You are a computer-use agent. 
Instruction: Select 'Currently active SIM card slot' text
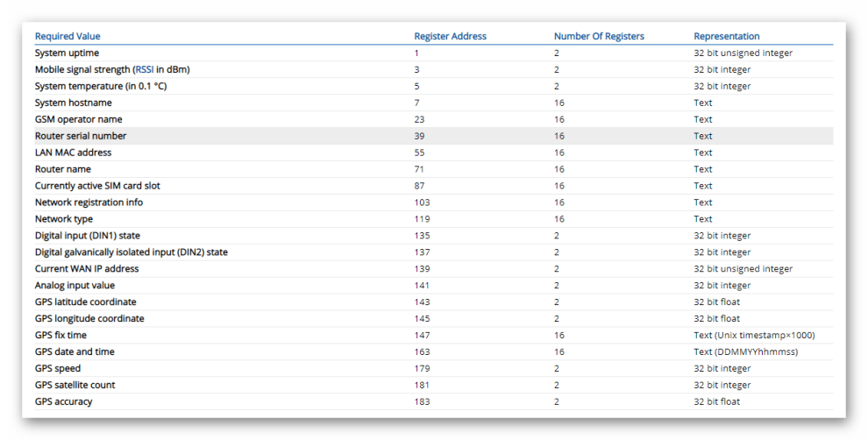pyautogui.click(x=97, y=186)
